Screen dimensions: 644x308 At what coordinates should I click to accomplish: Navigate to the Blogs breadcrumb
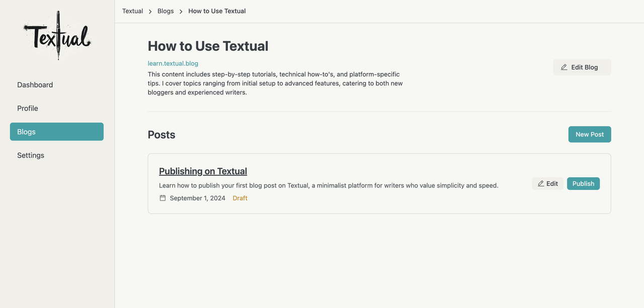point(166,11)
